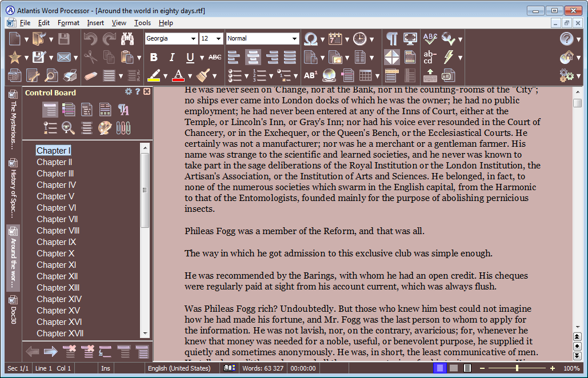Image resolution: width=588 pixels, height=378 pixels.
Task: Toggle Bold formatting
Action: click(x=154, y=57)
